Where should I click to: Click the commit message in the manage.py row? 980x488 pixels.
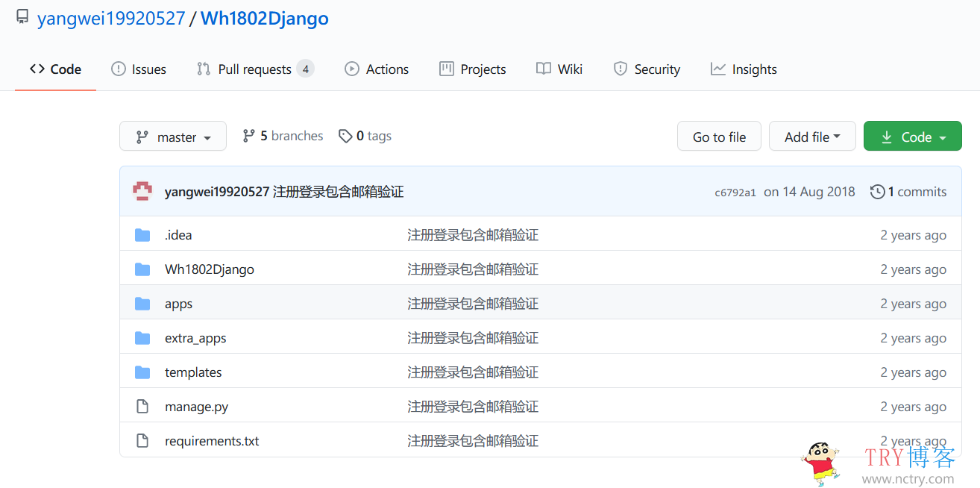pyautogui.click(x=473, y=407)
